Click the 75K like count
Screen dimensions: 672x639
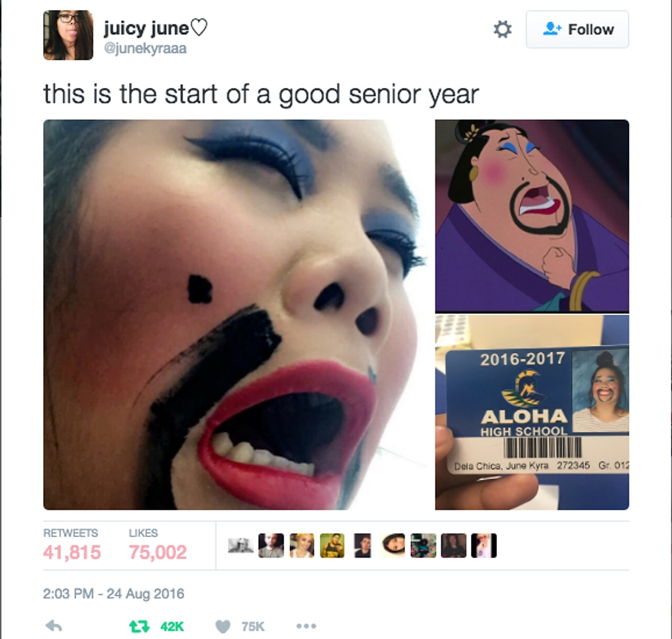(253, 627)
